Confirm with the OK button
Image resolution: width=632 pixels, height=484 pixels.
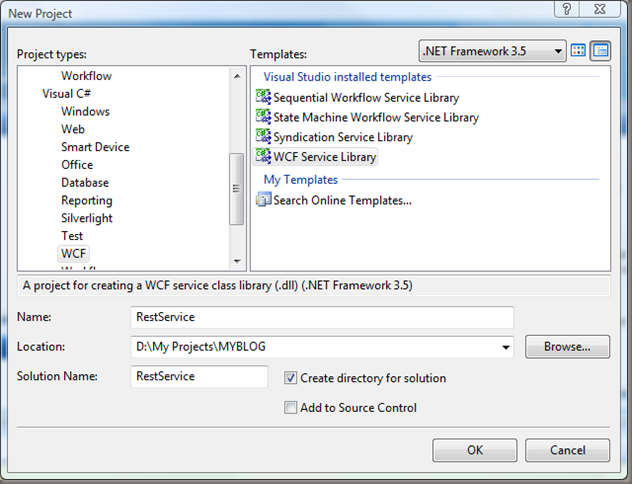coord(475,450)
